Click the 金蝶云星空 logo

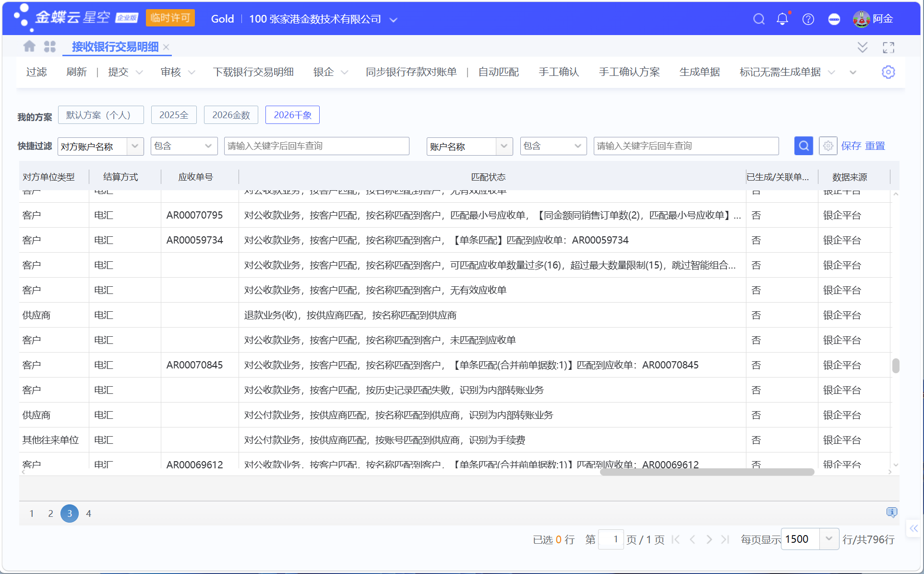(x=76, y=18)
